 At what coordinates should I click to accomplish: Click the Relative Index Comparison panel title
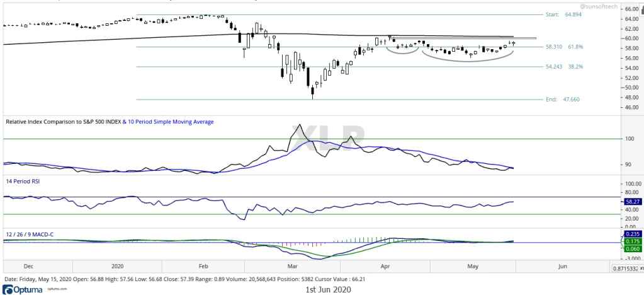(x=62, y=122)
